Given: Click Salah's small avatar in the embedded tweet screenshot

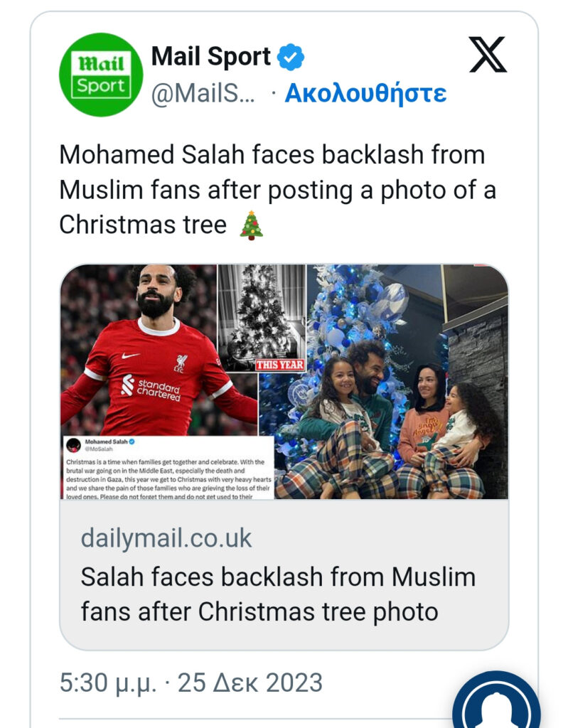Looking at the screenshot, I should (x=73, y=445).
